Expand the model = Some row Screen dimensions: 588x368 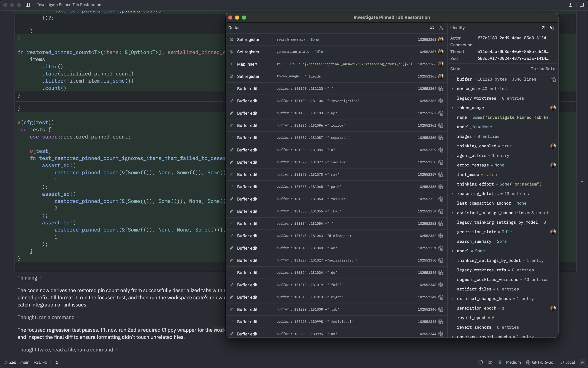452,251
